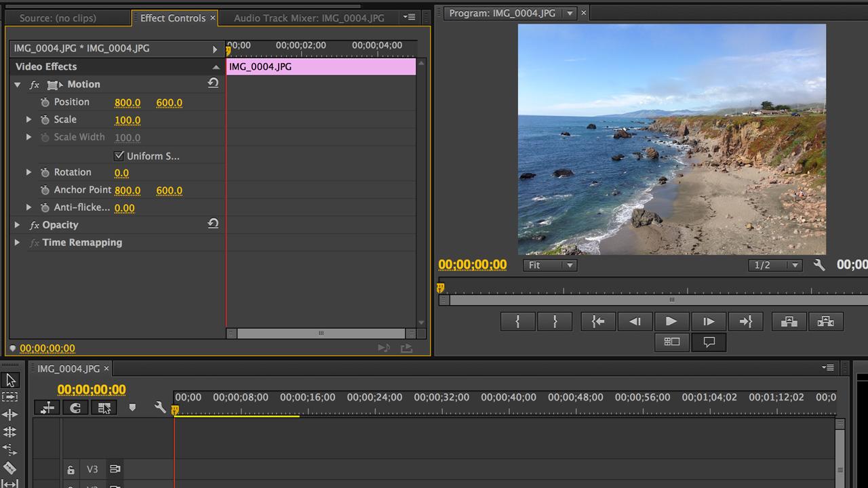Screen dimensions: 868x488
Task: Open Program monitor wrench settings
Action: pyautogui.click(x=819, y=265)
